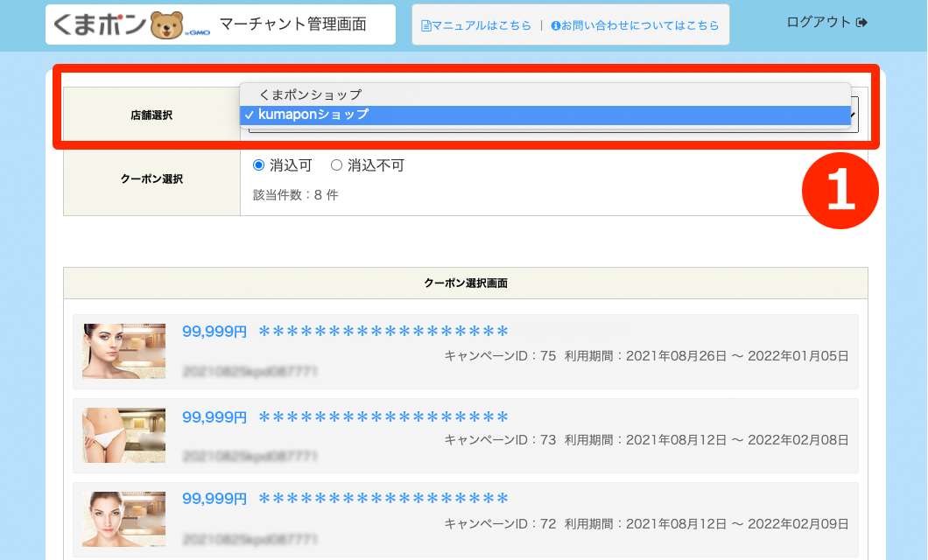Click the 店舗選択 dropdown arrow
928x560 pixels.
click(x=854, y=115)
